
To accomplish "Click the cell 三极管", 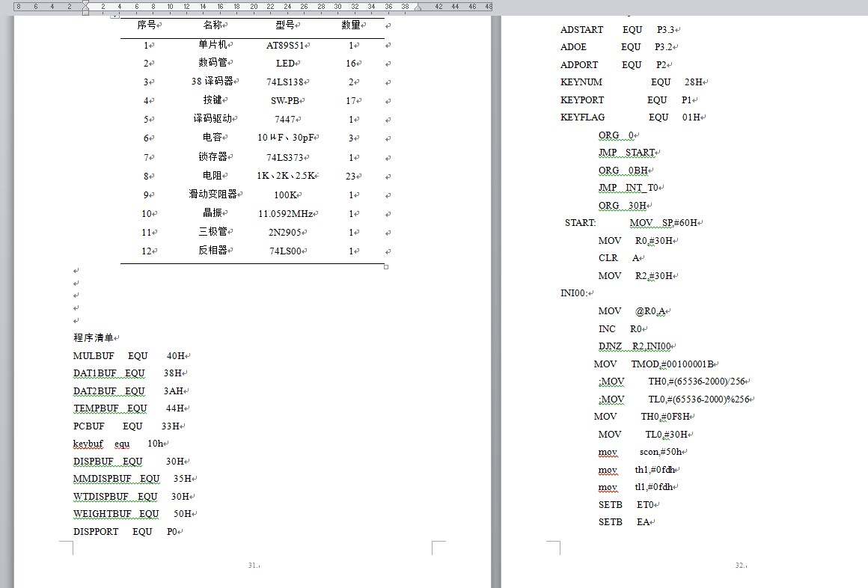I will 213,231.
